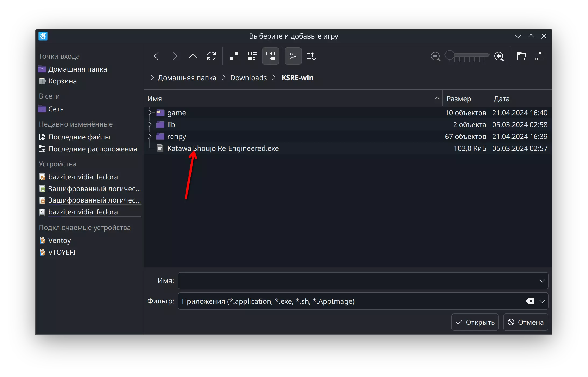Switch to compact list view mode
The height and width of the screenshot is (377, 588).
252,56
